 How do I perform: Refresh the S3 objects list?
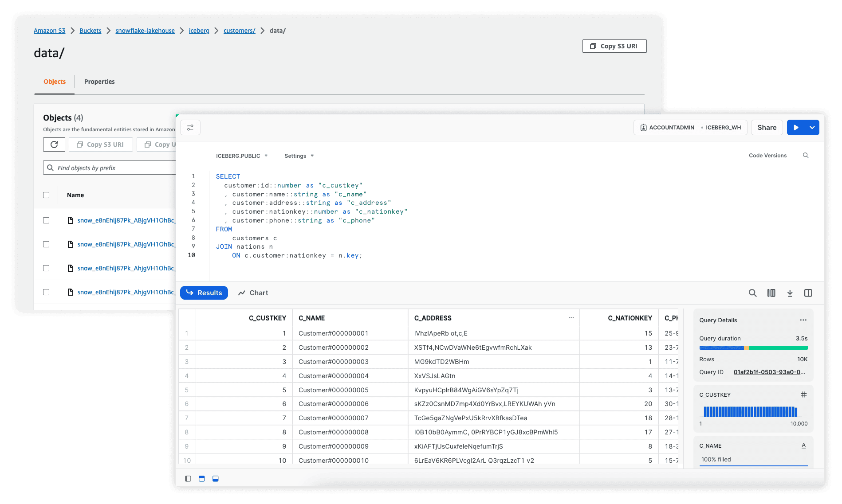click(54, 144)
